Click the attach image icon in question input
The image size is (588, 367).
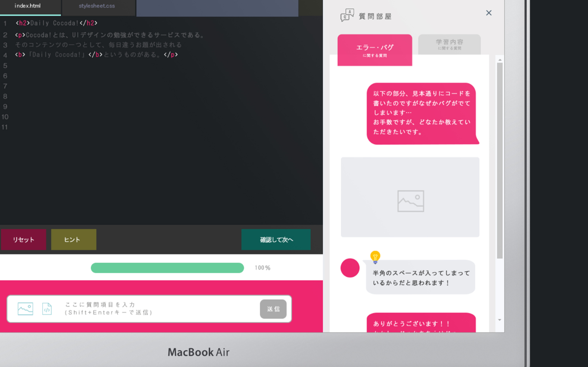tap(25, 309)
